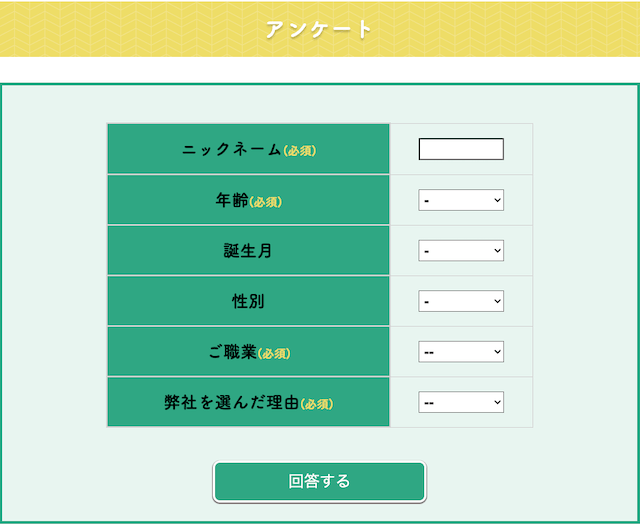Image resolution: width=640 pixels, height=526 pixels.
Task: Click the ご職業 label cell
Action: (248, 352)
